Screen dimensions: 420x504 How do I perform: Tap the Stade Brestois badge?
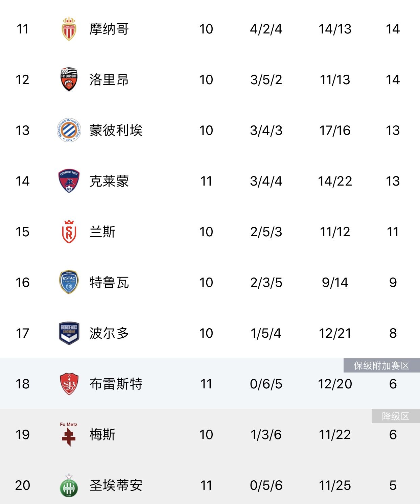pos(69,384)
